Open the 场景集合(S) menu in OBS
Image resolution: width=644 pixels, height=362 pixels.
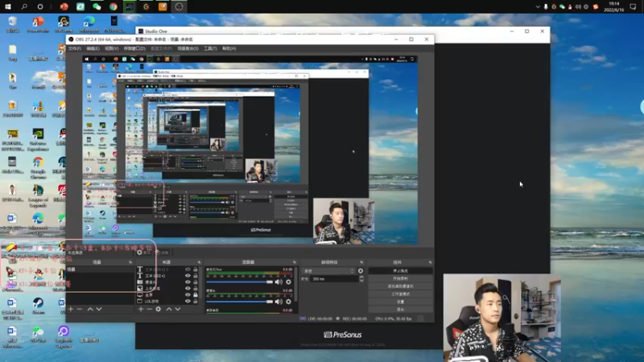(x=188, y=48)
